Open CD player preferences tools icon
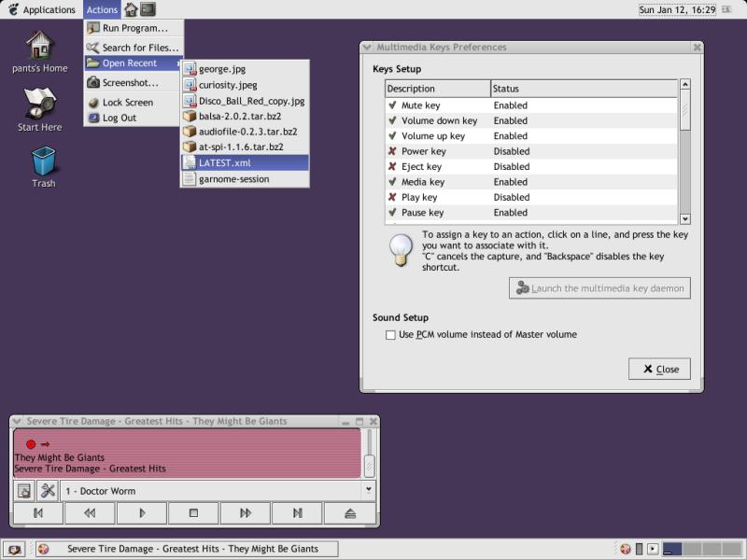The image size is (747, 560). tap(49, 490)
